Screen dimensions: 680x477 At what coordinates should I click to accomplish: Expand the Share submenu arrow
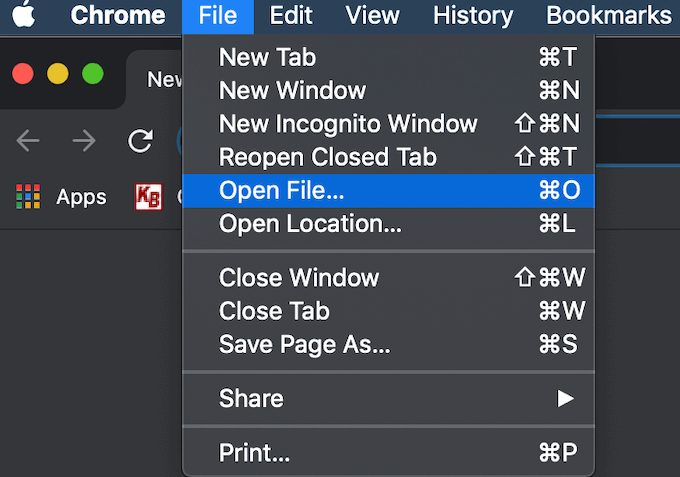[566, 399]
